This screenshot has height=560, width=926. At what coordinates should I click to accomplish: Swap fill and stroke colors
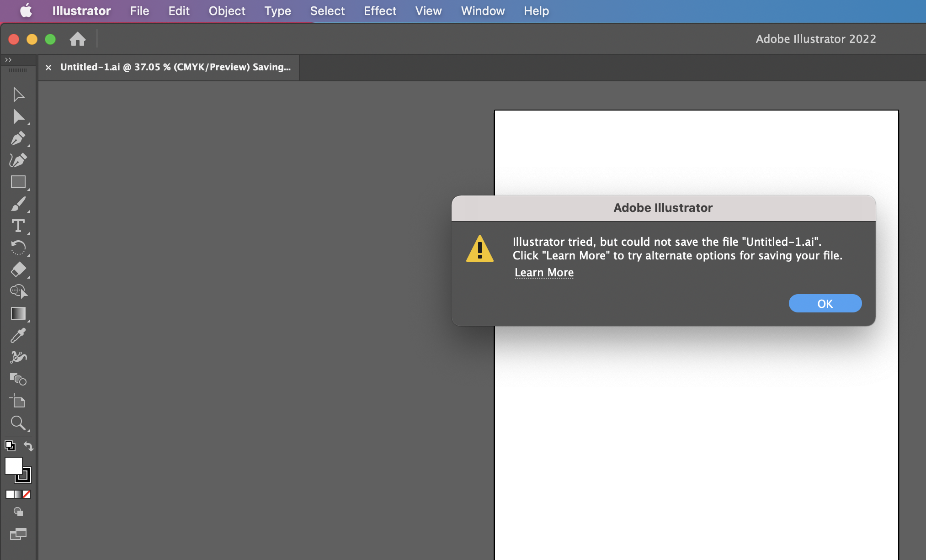(x=28, y=446)
